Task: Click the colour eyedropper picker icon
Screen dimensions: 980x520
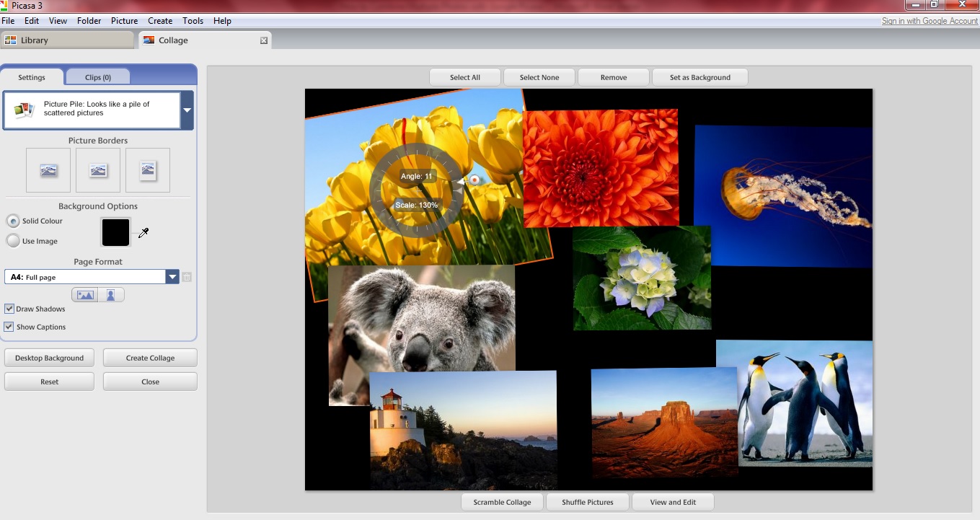Action: [144, 233]
